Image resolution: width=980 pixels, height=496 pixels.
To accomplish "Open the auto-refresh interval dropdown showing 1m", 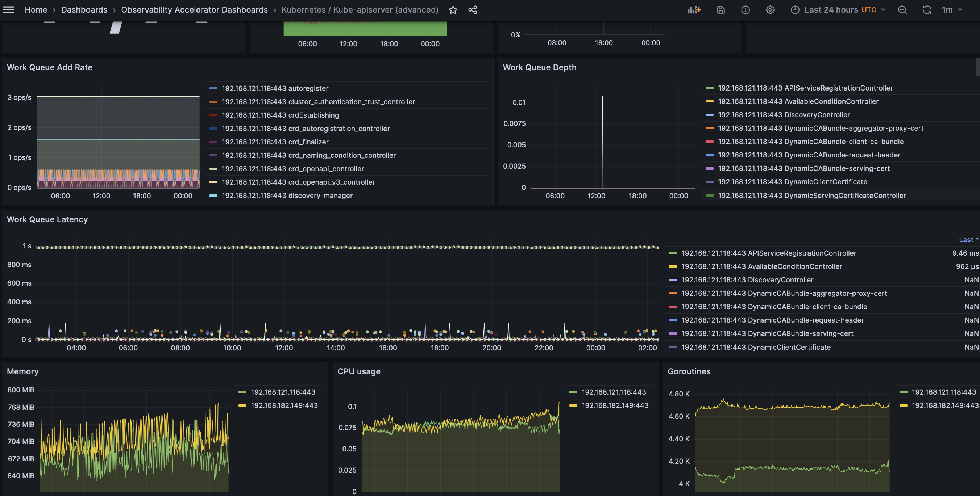I will coord(952,9).
